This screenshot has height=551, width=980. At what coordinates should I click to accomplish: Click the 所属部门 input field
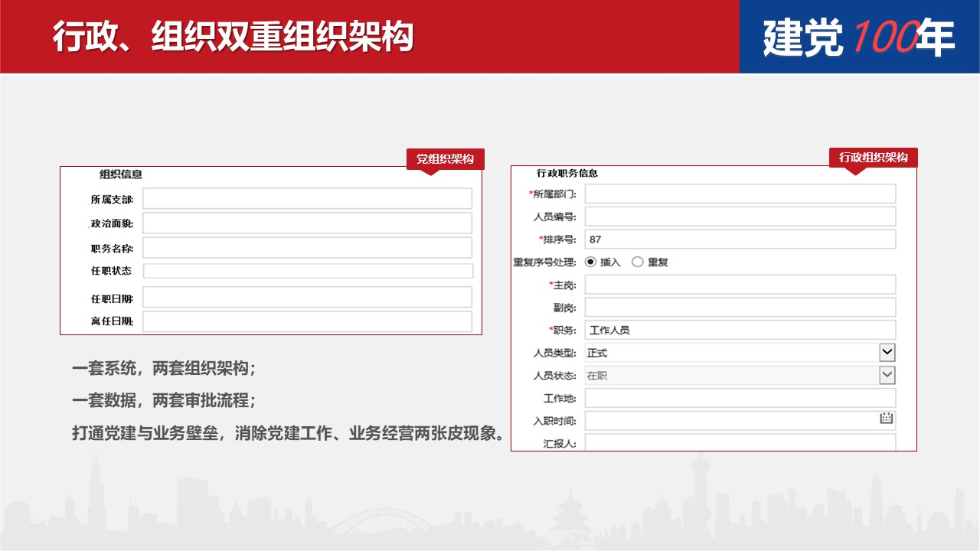pyautogui.click(x=740, y=194)
